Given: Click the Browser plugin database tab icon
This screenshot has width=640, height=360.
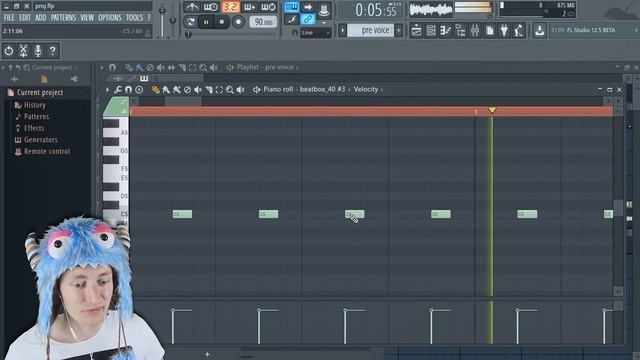Looking at the screenshot, I should (74, 79).
